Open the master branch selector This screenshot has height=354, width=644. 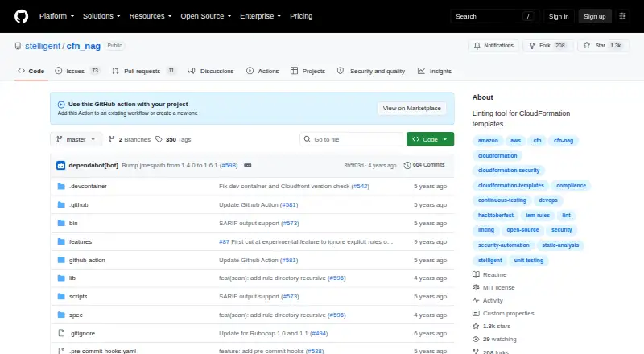pos(76,140)
